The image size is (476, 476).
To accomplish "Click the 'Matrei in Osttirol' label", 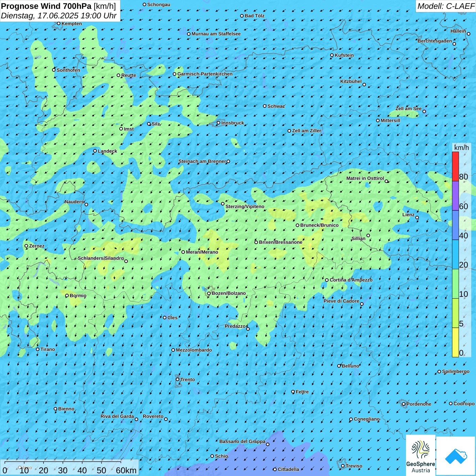I will pyautogui.click(x=365, y=178).
